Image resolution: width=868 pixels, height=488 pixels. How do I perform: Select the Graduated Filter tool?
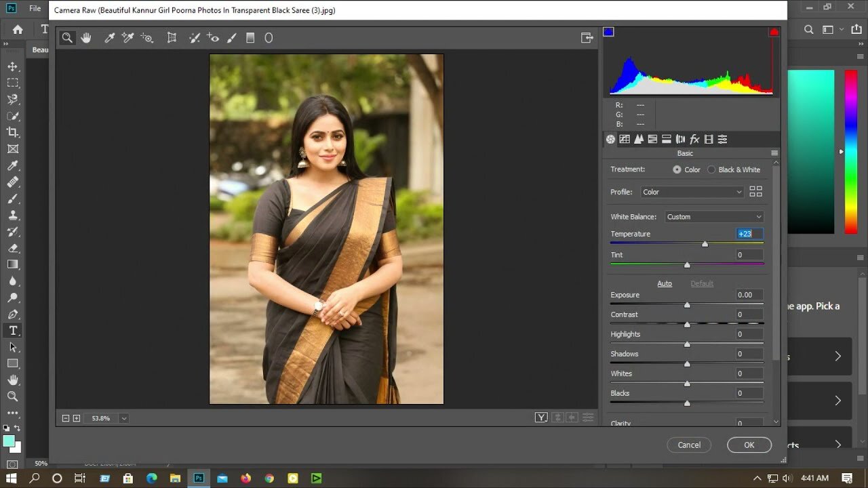click(x=250, y=38)
